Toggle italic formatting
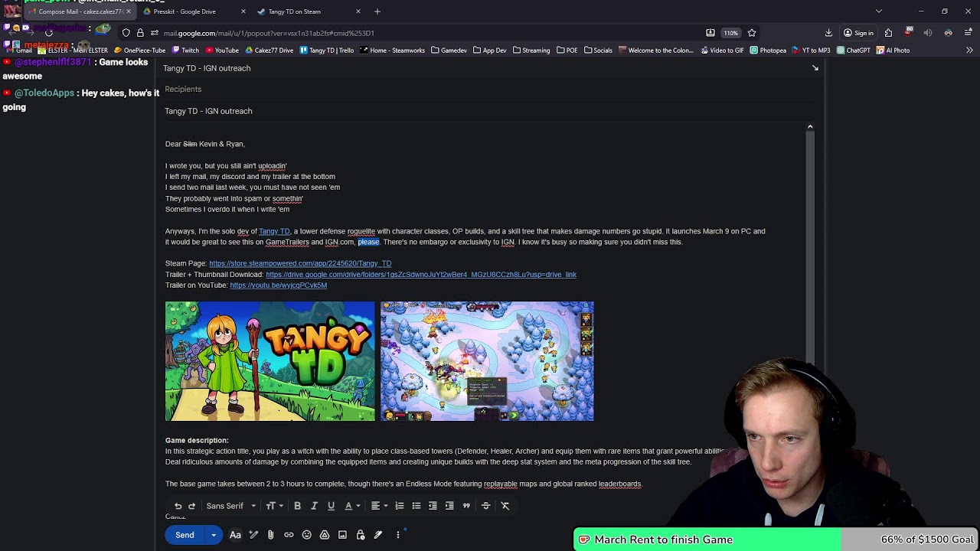The width and height of the screenshot is (980, 551). point(314,506)
